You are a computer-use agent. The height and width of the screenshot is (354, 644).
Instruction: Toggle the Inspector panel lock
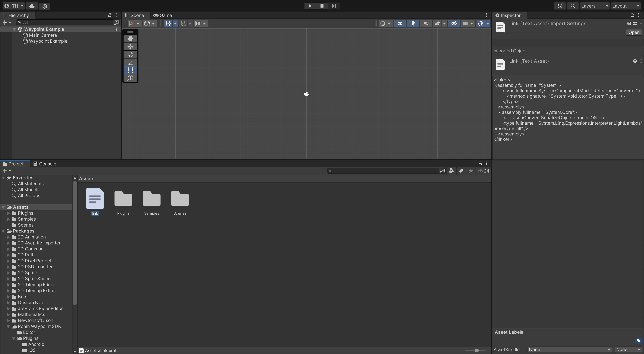pyautogui.click(x=632, y=15)
